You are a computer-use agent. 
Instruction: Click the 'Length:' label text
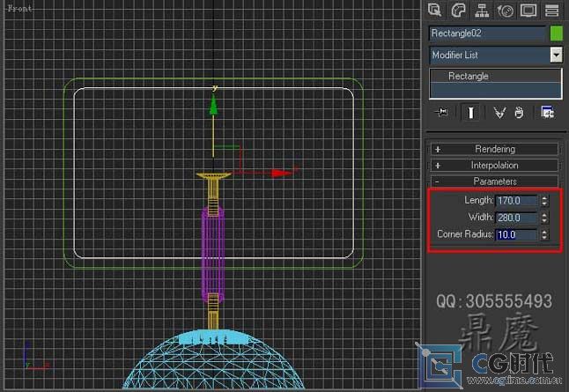point(478,200)
